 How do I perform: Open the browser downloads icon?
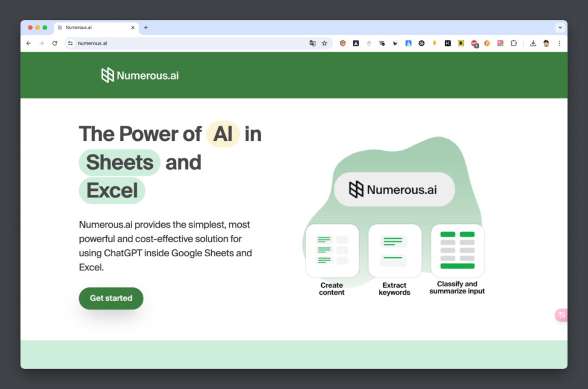click(533, 43)
